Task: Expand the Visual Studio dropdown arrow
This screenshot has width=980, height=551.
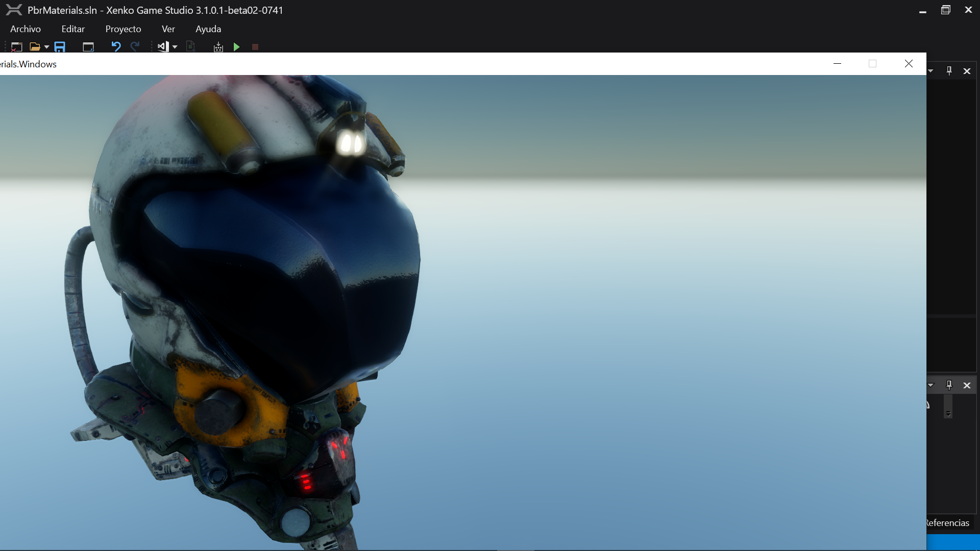Action: (x=175, y=47)
